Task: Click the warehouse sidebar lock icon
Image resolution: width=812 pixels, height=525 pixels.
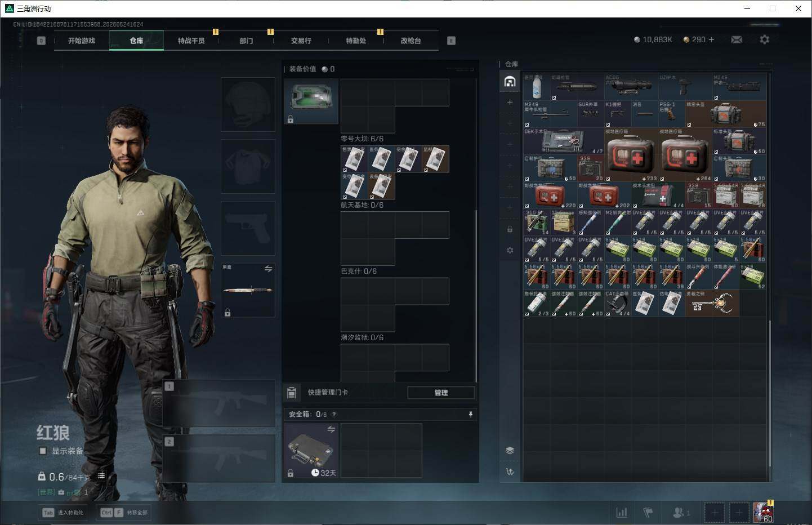Action: tap(510, 229)
